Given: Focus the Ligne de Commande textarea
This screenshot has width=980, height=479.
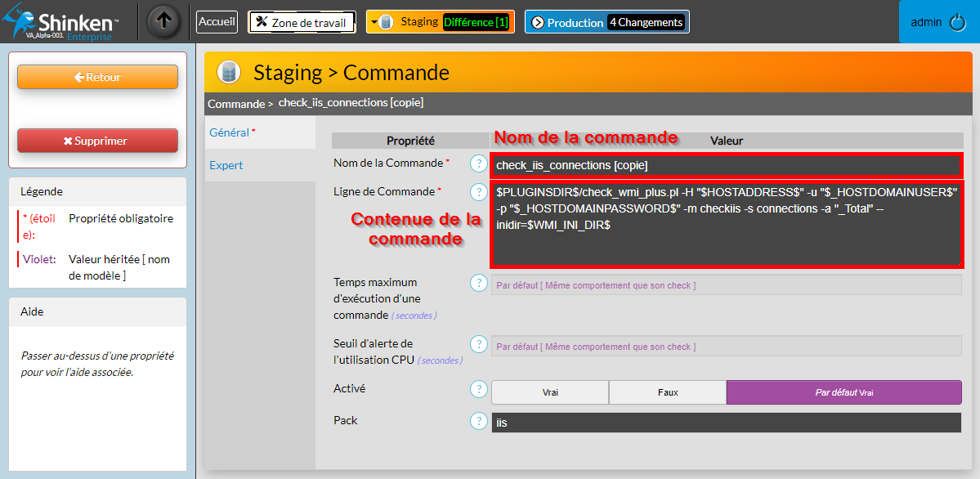Looking at the screenshot, I should click(726, 224).
